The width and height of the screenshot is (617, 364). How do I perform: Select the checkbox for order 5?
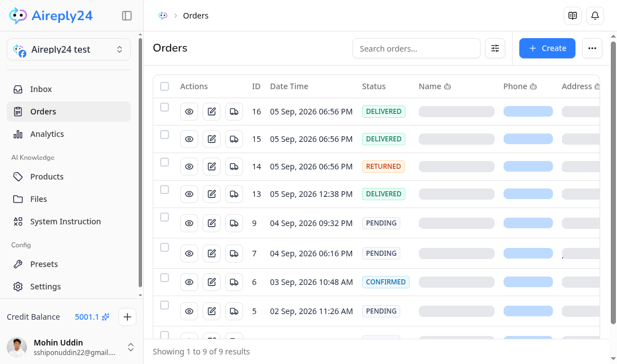pos(164,306)
